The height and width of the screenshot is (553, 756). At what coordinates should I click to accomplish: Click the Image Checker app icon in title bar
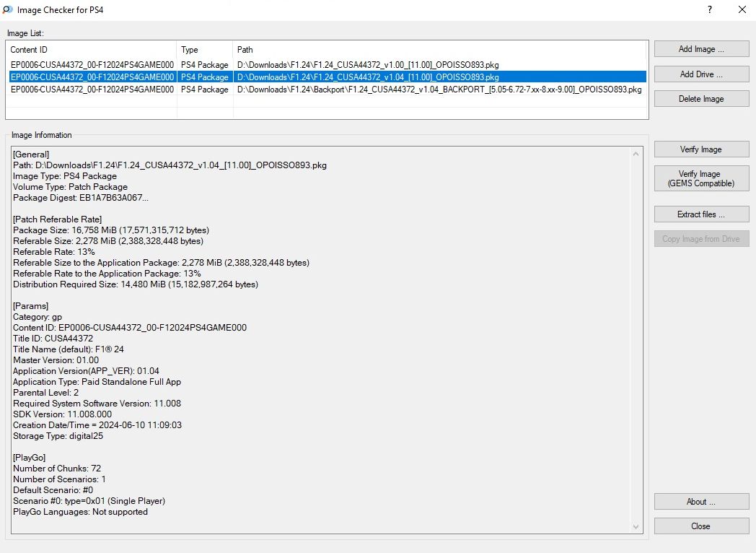tap(7, 9)
